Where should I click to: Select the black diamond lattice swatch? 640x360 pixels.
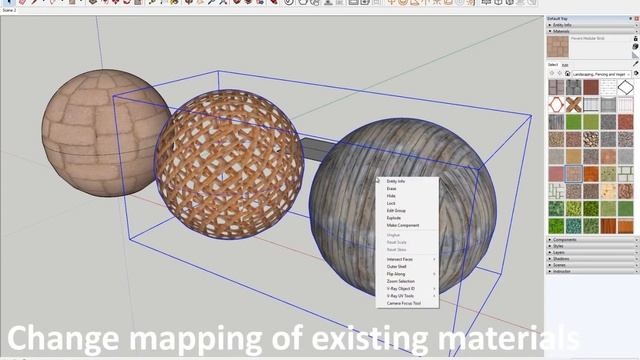tap(625, 87)
